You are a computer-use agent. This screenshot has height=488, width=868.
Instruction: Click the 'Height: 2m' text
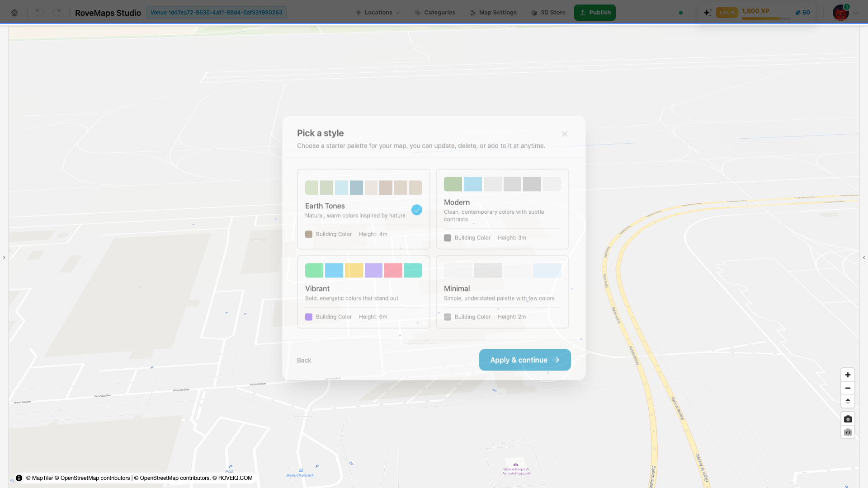512,317
